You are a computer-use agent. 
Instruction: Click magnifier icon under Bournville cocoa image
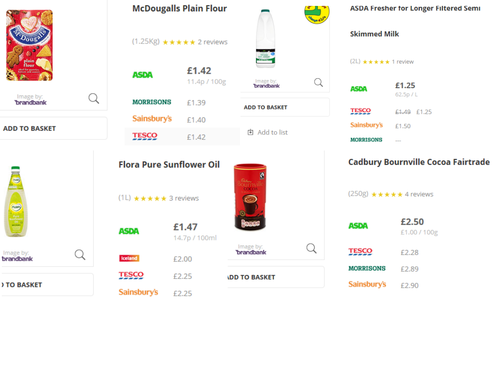311,248
